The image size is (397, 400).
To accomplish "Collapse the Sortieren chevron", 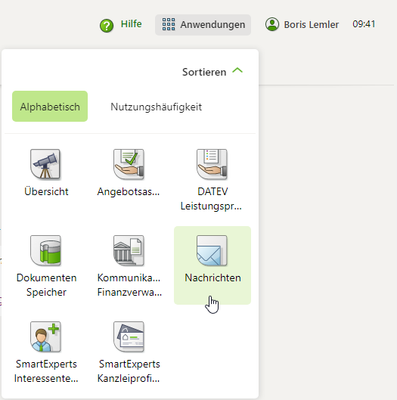I will coord(238,71).
